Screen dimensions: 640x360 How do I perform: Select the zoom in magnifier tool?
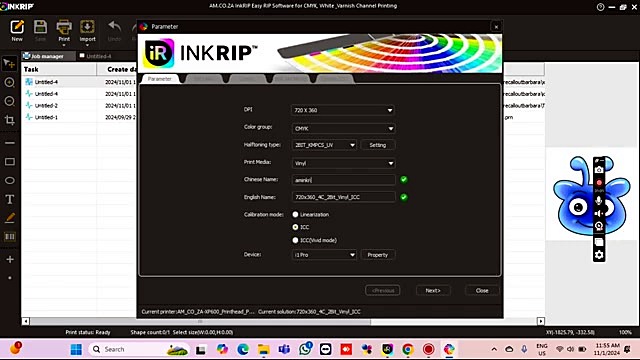coord(9,82)
